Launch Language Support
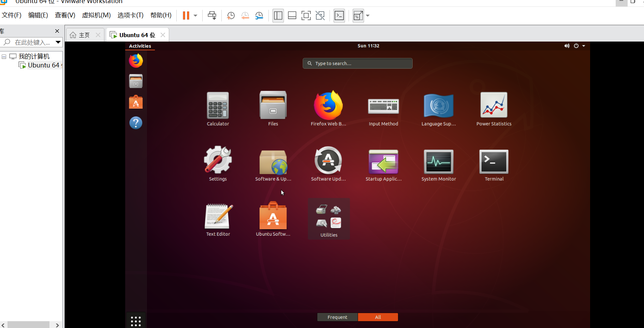Screen dimensions: 644x328 coord(439,109)
